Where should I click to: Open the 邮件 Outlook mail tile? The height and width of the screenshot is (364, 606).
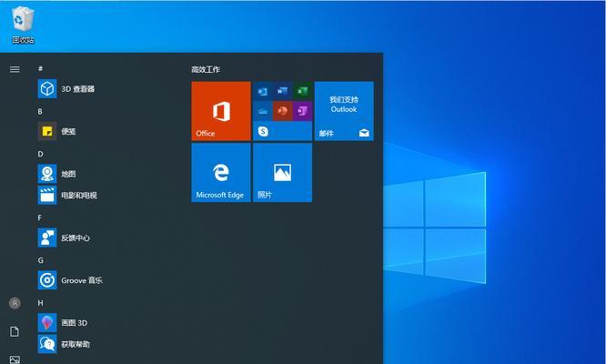pos(344,110)
